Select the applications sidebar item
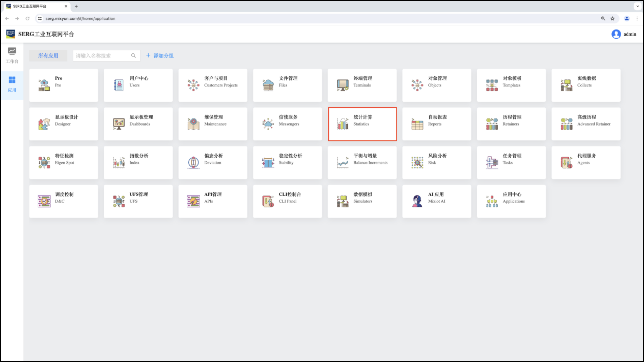The image size is (644, 362). tap(12, 84)
